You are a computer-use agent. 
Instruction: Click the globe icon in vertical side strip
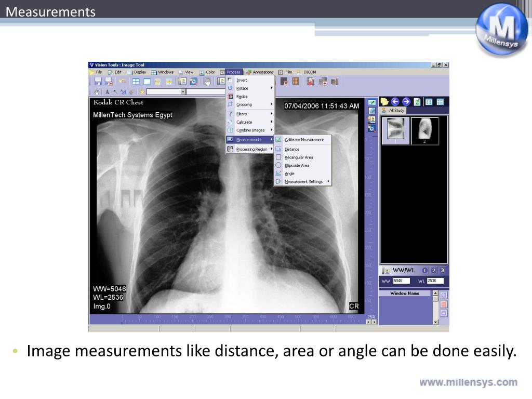point(372,111)
